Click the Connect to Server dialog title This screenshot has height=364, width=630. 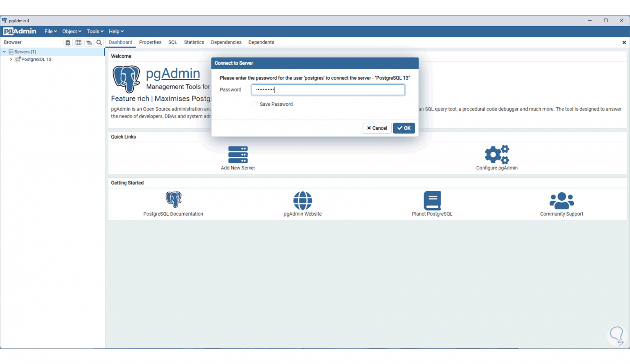tap(234, 63)
